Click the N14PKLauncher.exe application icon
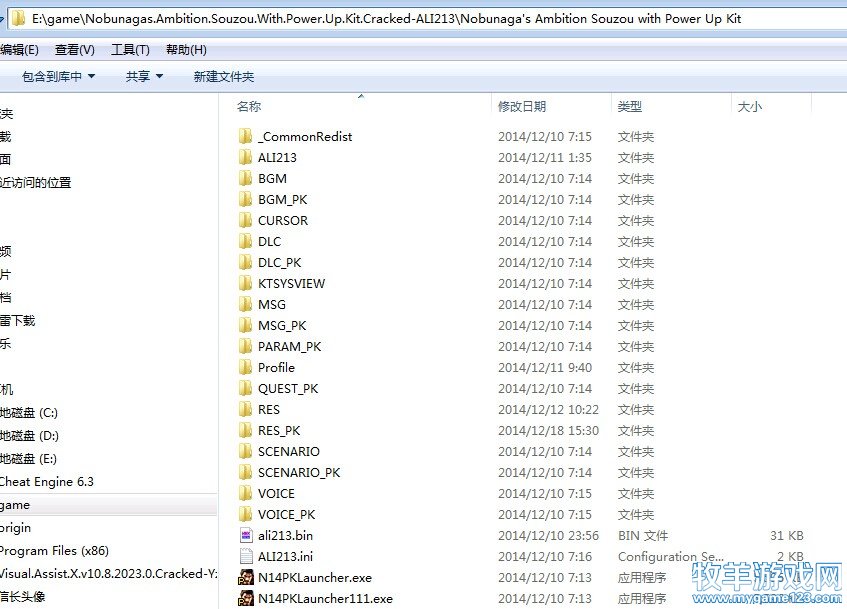This screenshot has width=847, height=609. click(x=246, y=577)
